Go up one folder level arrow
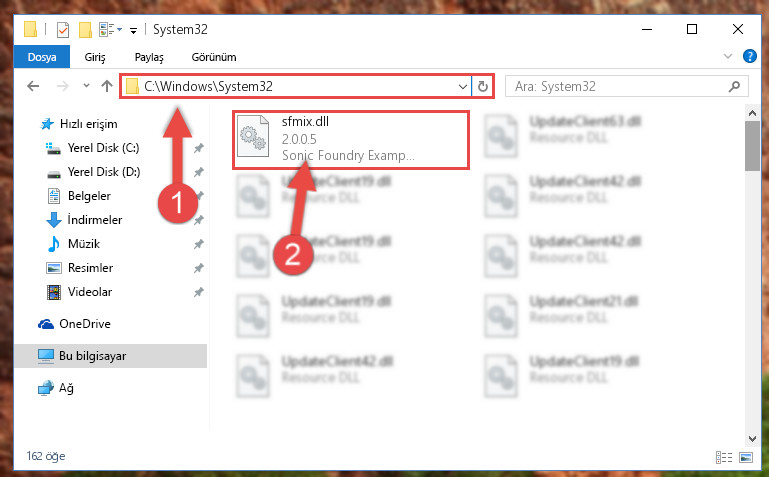This screenshot has width=769, height=477. coord(106,86)
